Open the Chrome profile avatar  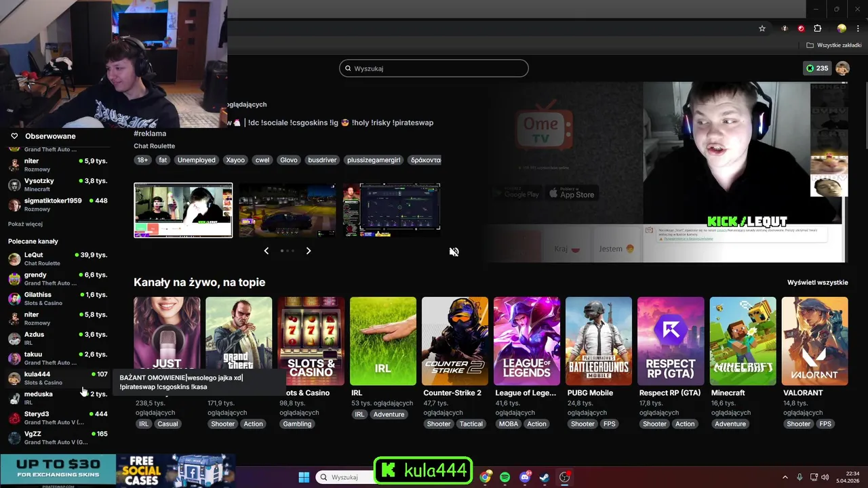pyautogui.click(x=842, y=28)
